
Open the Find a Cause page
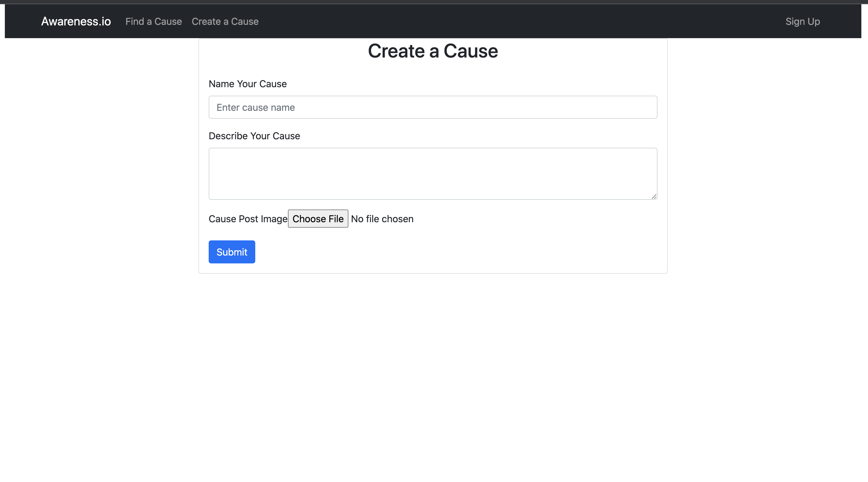coord(153,21)
